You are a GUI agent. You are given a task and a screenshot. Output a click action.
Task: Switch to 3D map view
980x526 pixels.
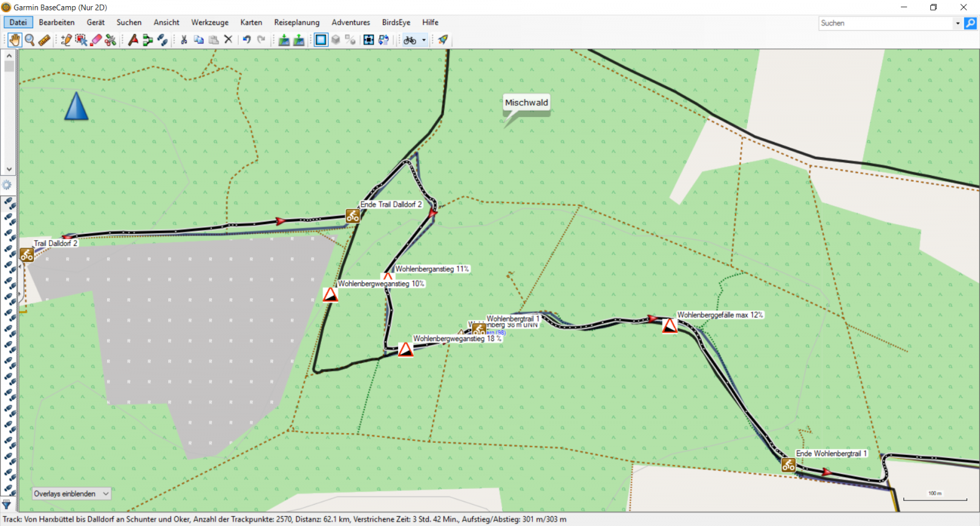(x=336, y=40)
